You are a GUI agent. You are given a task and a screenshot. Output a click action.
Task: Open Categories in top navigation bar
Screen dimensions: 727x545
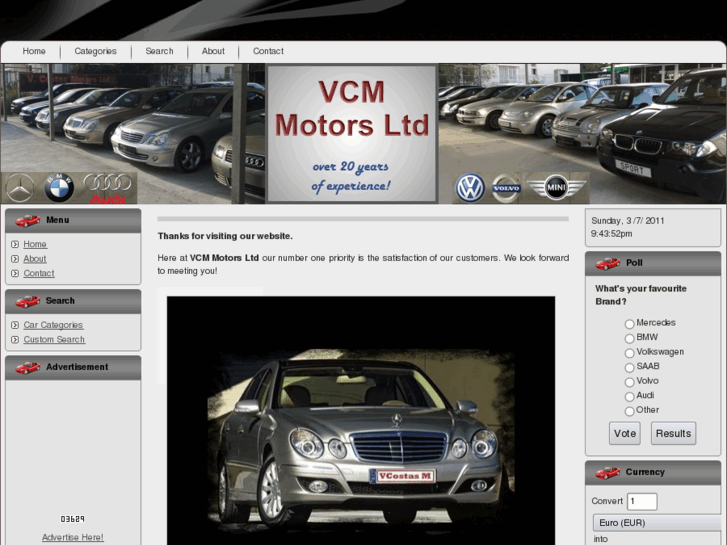(x=96, y=51)
